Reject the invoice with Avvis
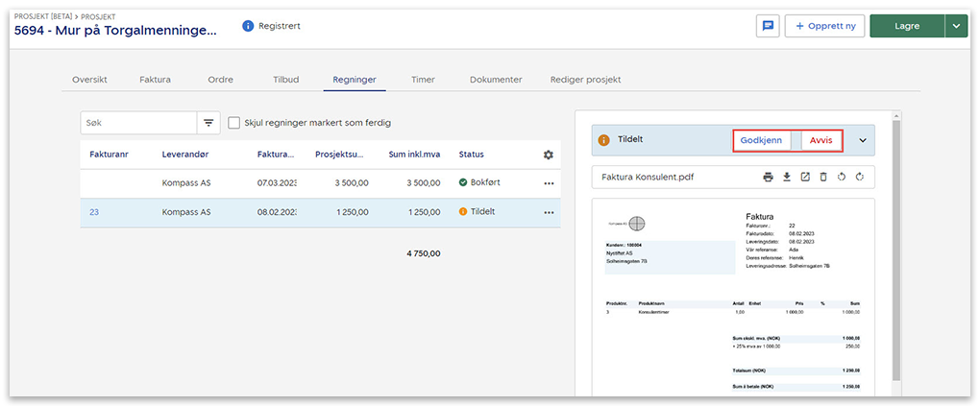The height and width of the screenshot is (406, 980). 821,140
